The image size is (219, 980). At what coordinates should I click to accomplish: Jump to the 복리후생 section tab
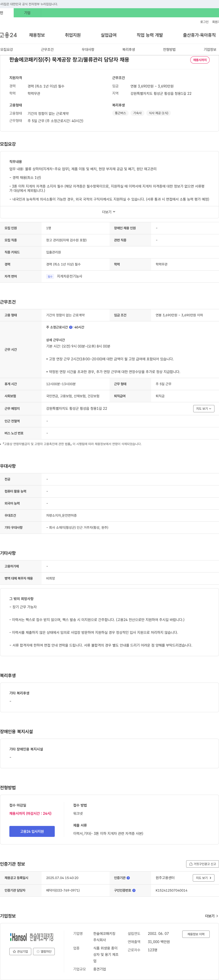click(129, 49)
